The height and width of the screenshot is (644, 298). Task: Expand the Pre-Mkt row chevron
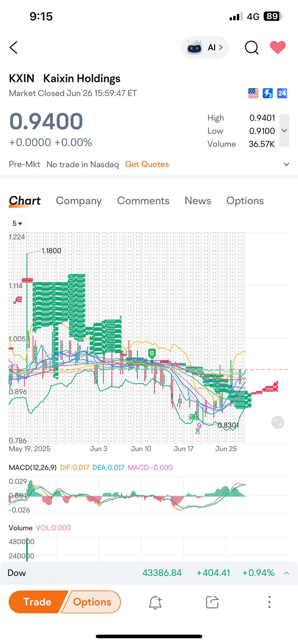[286, 164]
